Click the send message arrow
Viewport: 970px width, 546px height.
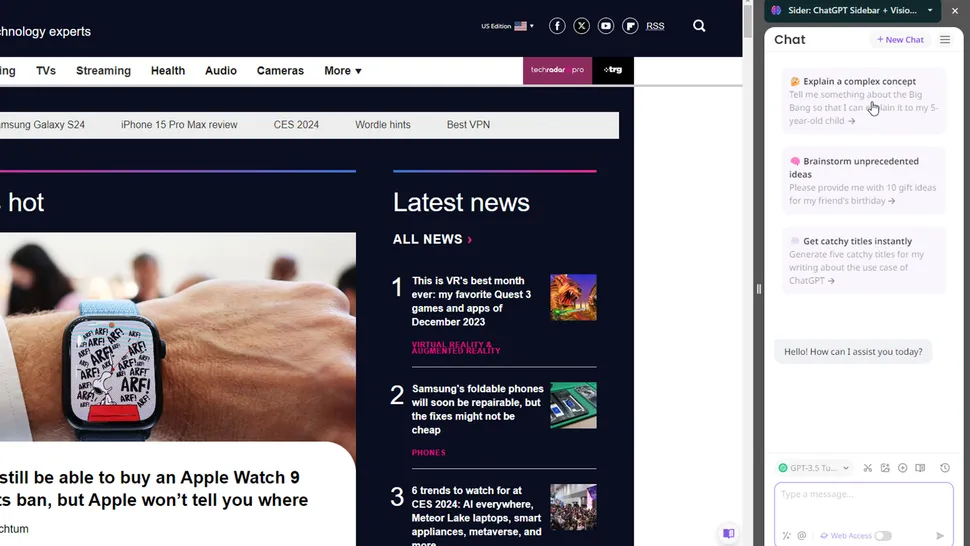940,536
